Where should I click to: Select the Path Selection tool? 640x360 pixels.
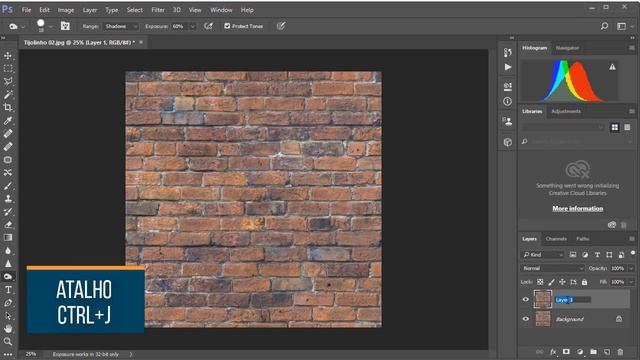click(8, 316)
